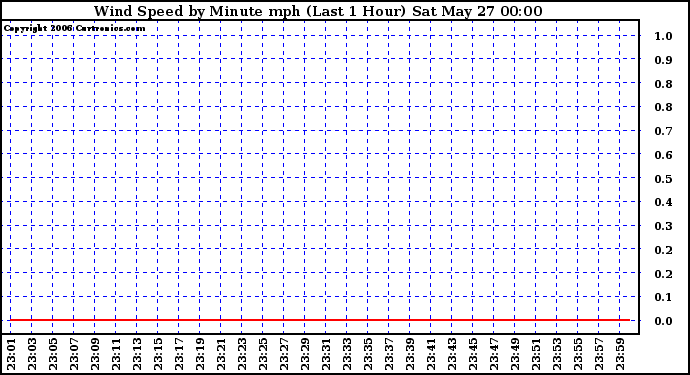Click the 23:35 x-axis label
Viewport: 690px width, 375px height.
[368, 354]
